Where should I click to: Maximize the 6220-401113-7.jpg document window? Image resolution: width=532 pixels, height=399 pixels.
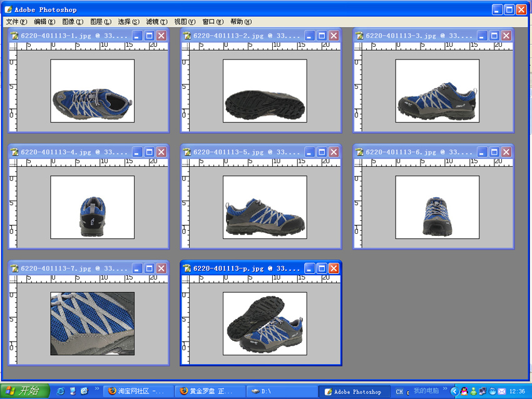click(149, 268)
